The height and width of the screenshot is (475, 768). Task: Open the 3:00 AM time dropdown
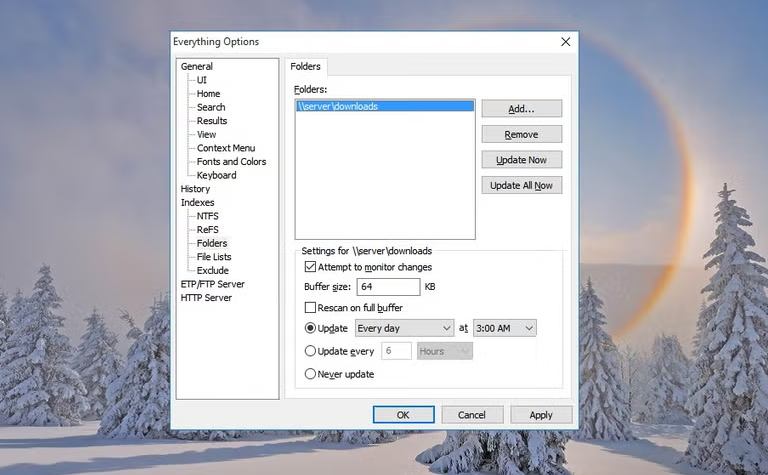point(504,328)
